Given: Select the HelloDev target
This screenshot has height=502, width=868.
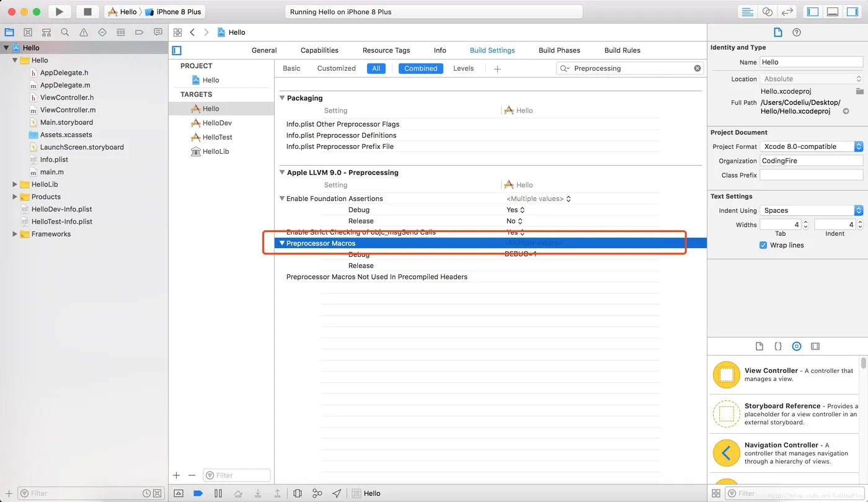Looking at the screenshot, I should pos(217,123).
